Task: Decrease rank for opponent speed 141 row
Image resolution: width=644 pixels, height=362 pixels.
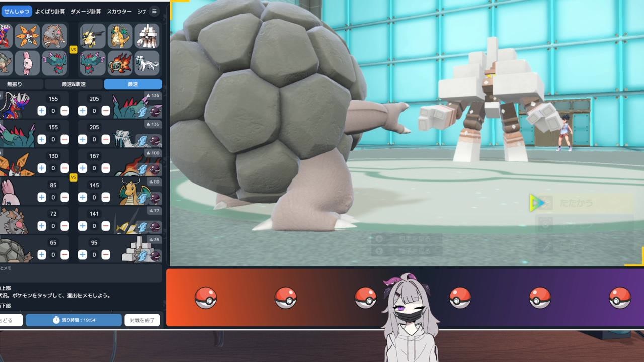Action: point(106,226)
